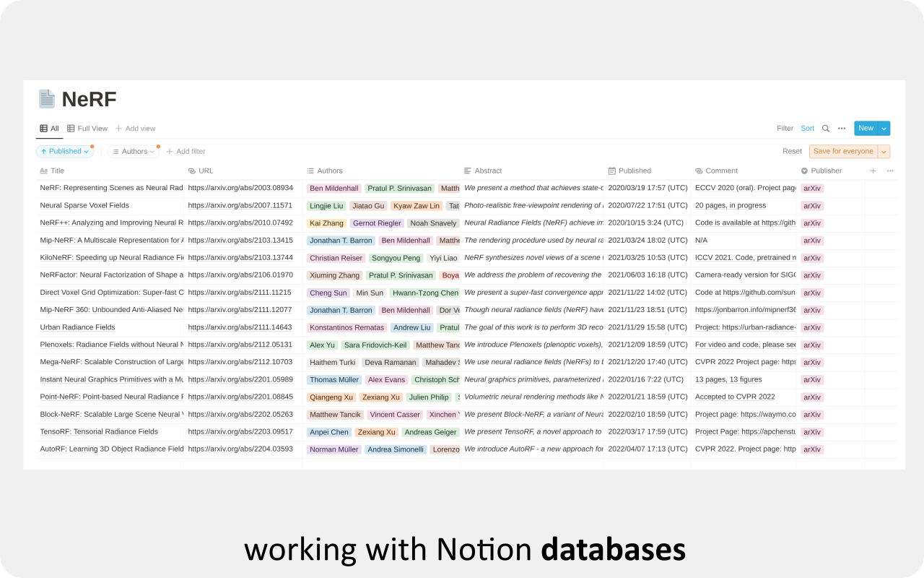Click Add view

[x=135, y=129]
